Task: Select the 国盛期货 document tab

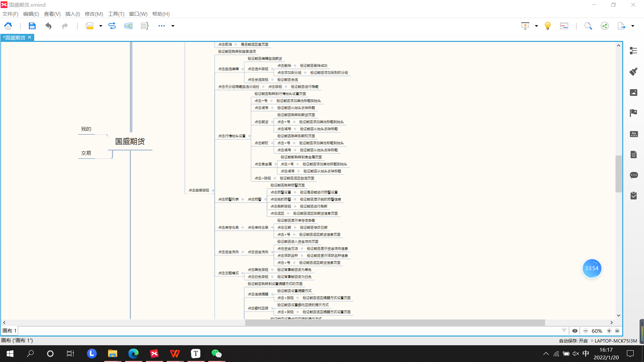Action: [x=15, y=37]
